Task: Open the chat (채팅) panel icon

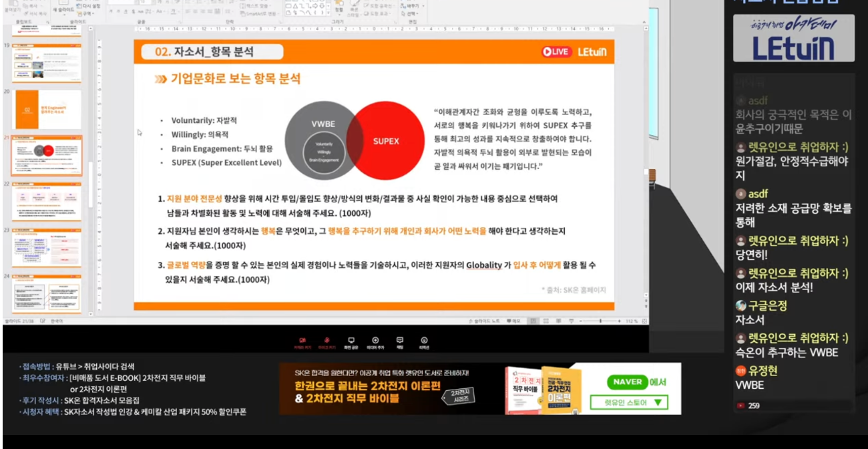Action: click(399, 342)
